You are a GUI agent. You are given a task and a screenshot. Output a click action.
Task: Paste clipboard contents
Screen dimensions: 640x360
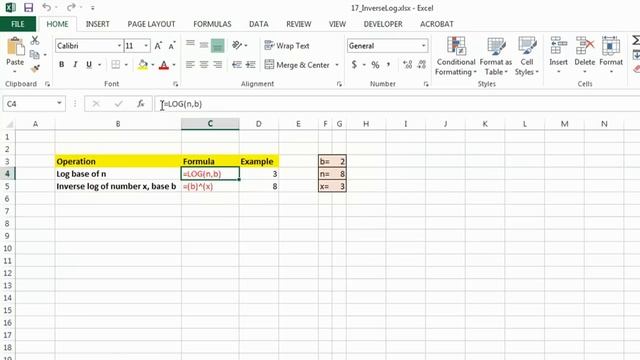15,51
